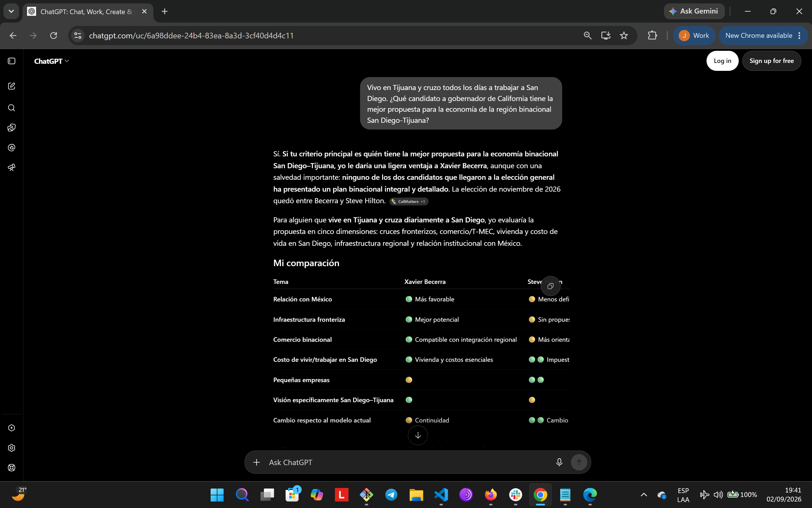Start a new chat with the pencil icon
This screenshot has height=508, width=812.
tap(12, 86)
